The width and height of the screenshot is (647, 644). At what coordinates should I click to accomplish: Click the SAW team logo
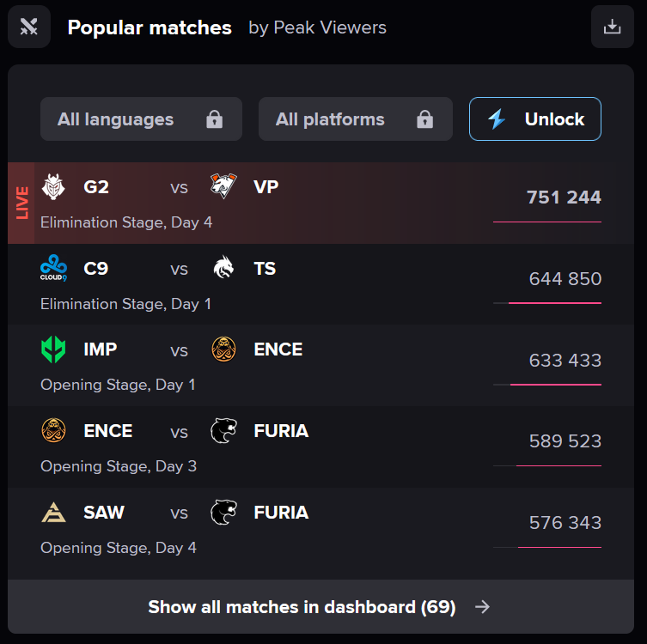click(x=53, y=513)
